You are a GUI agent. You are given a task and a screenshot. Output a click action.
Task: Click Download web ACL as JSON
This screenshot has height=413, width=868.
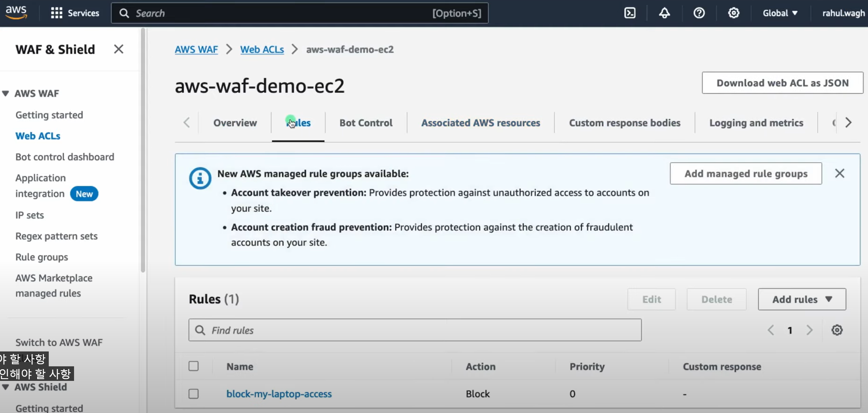tap(782, 83)
